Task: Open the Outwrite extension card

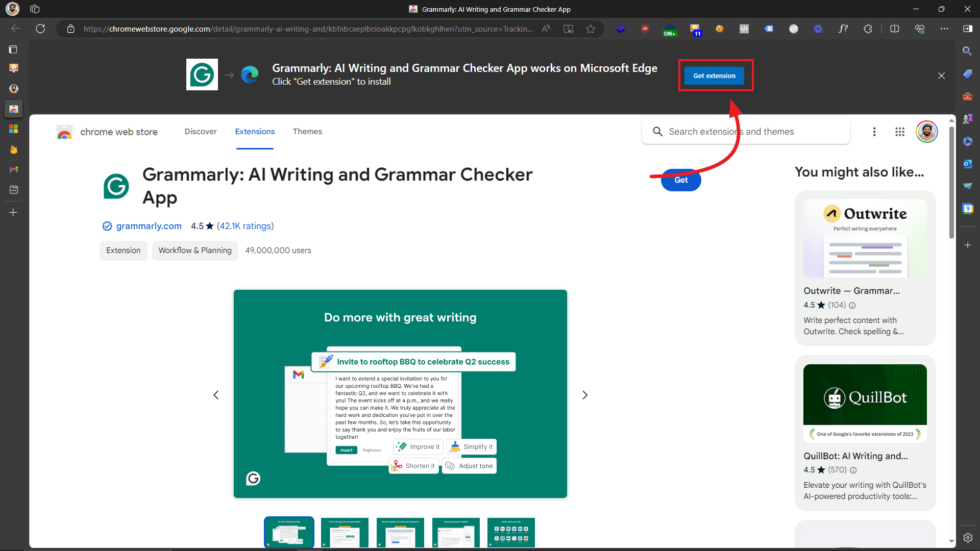Action: click(865, 268)
